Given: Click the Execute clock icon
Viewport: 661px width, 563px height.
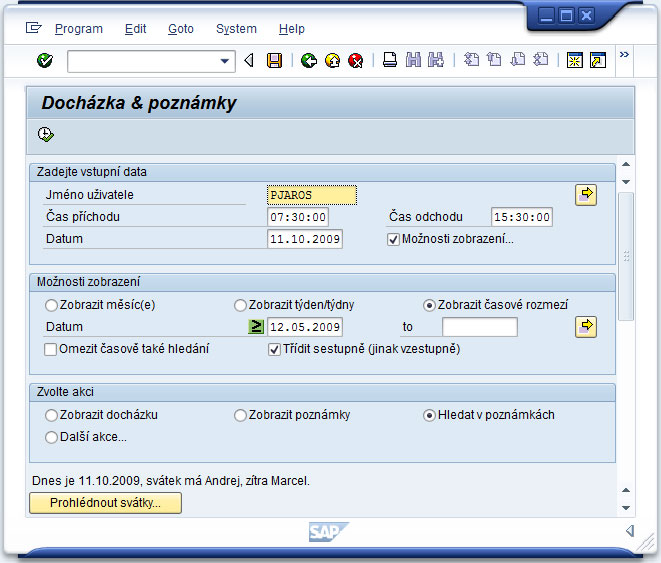Looking at the screenshot, I should pos(45,134).
